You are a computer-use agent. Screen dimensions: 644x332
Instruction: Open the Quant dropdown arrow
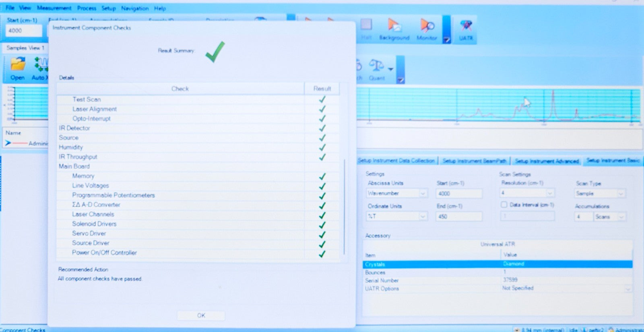point(390,69)
